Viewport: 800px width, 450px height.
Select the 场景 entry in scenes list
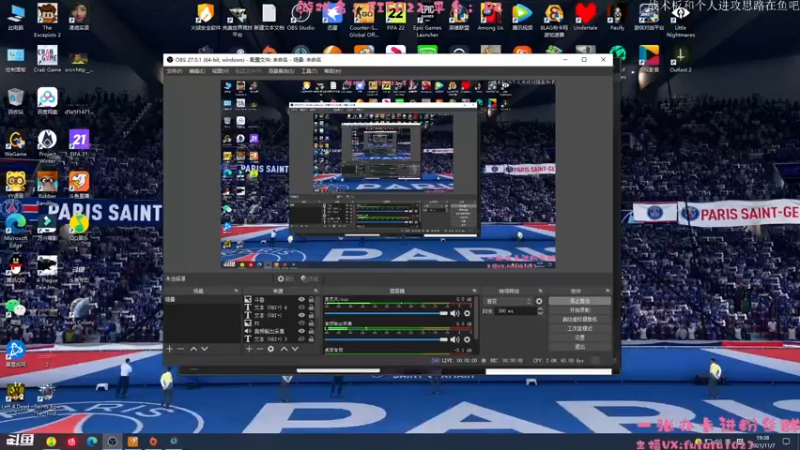(x=202, y=300)
